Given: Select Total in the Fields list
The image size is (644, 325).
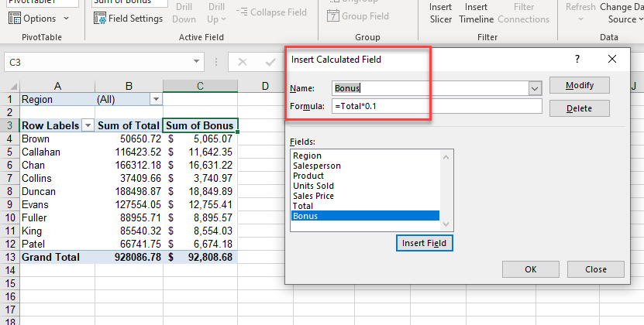Looking at the screenshot, I should 303,206.
